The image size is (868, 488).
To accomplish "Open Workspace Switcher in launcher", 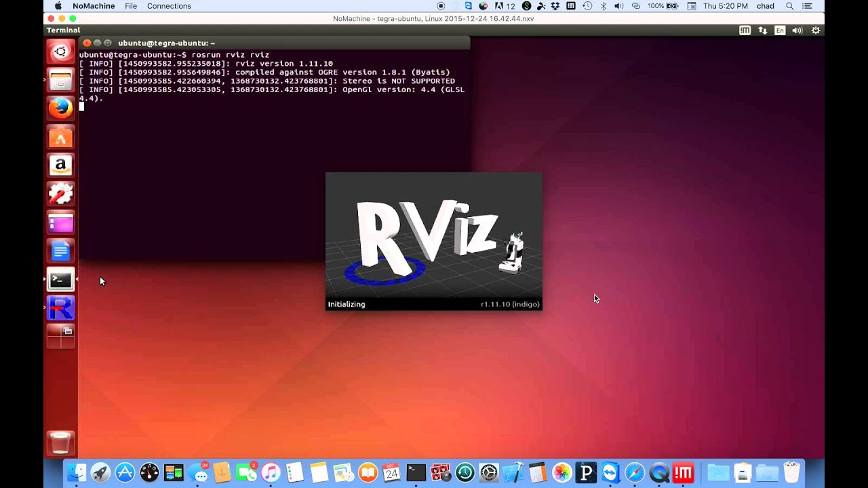I will [60, 336].
